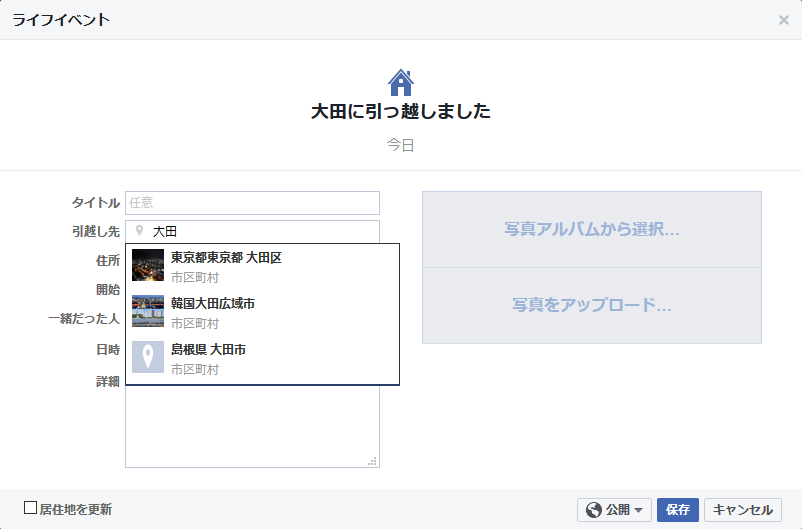The height and width of the screenshot is (529, 802).
Task: Click the 開始 label
Action: click(108, 290)
